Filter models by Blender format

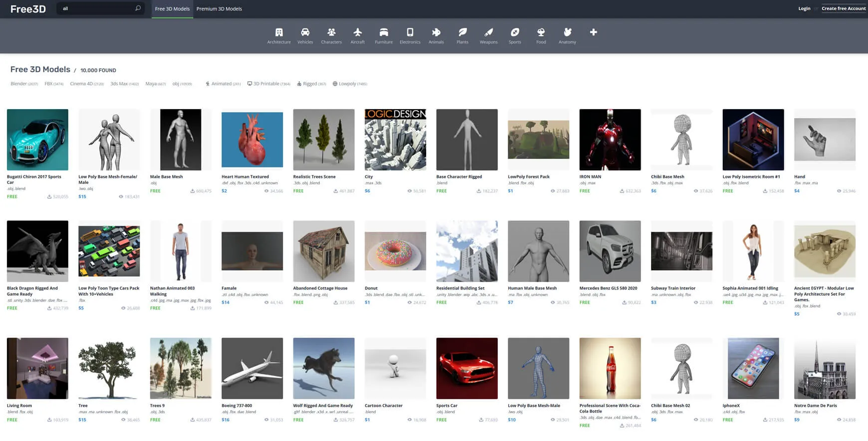tap(19, 84)
